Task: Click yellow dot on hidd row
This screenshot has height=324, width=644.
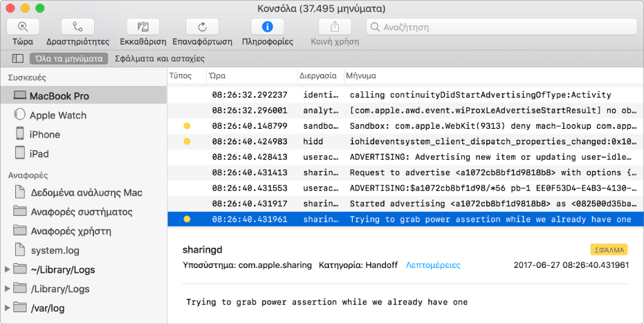Action: coord(187,141)
